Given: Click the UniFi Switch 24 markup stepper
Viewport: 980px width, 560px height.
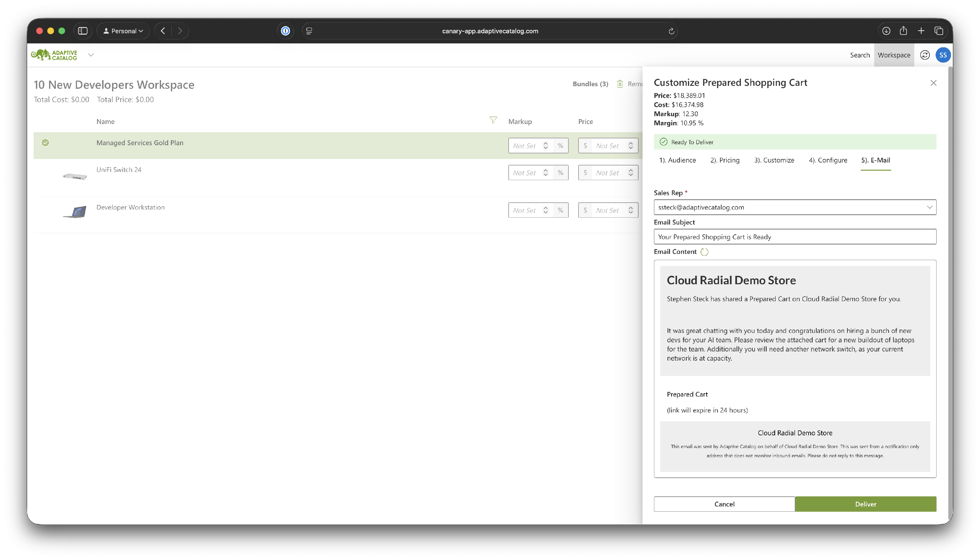Looking at the screenshot, I should pos(546,173).
